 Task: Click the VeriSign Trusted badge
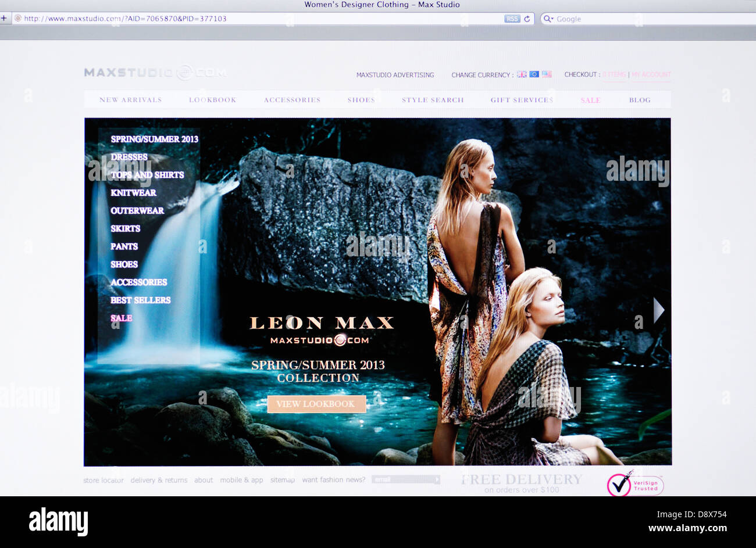point(635,484)
